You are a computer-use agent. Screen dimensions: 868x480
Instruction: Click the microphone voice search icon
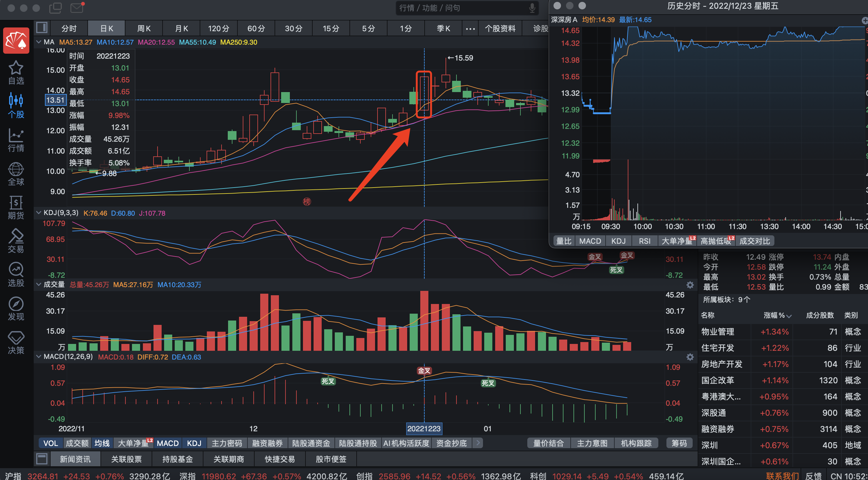532,8
